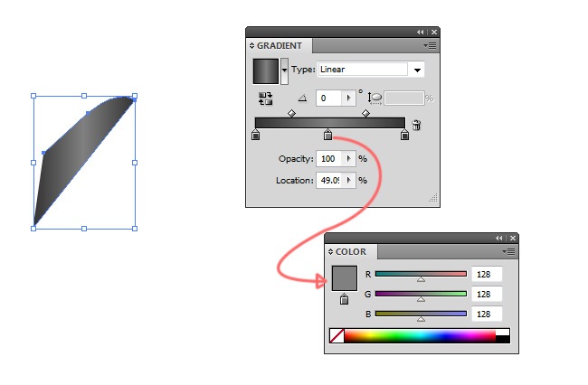Viewport: 588px width, 385px height.
Task: Click the aspect ratio icon
Action: pyautogui.click(x=375, y=99)
